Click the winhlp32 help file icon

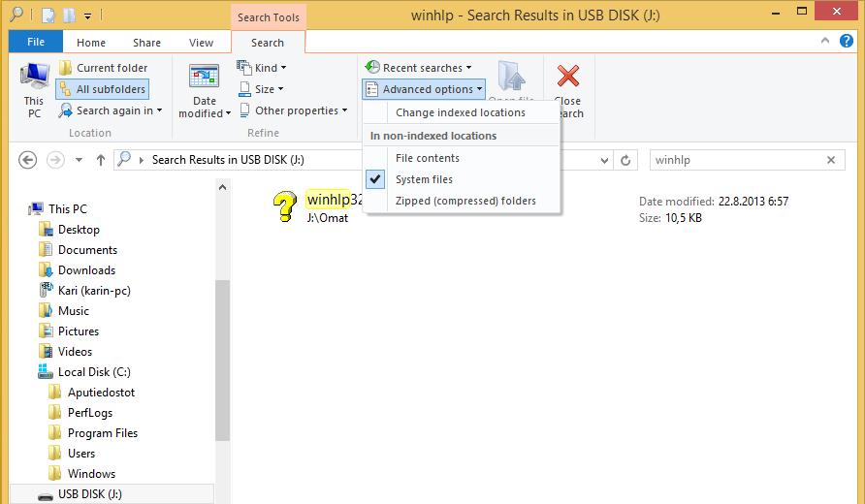click(285, 206)
